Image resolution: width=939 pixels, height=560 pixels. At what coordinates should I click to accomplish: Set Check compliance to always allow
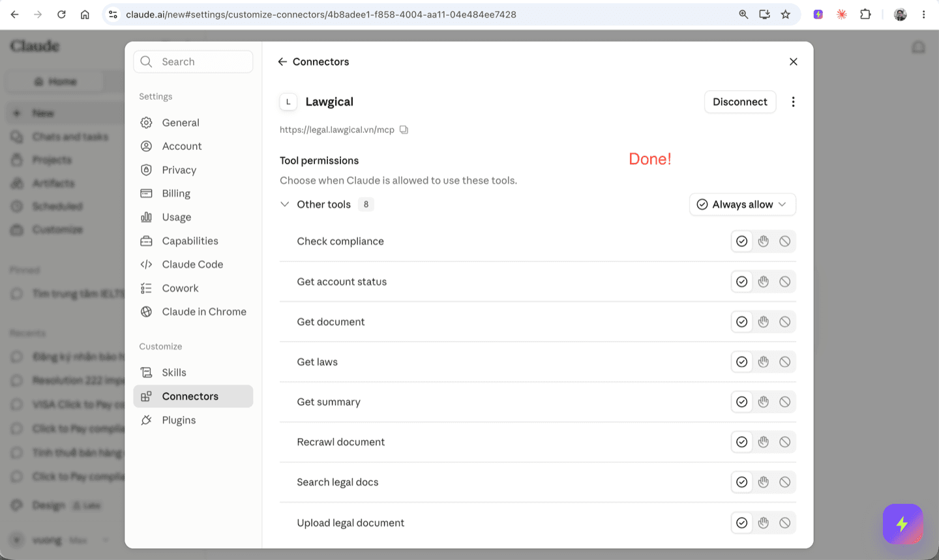coord(742,241)
